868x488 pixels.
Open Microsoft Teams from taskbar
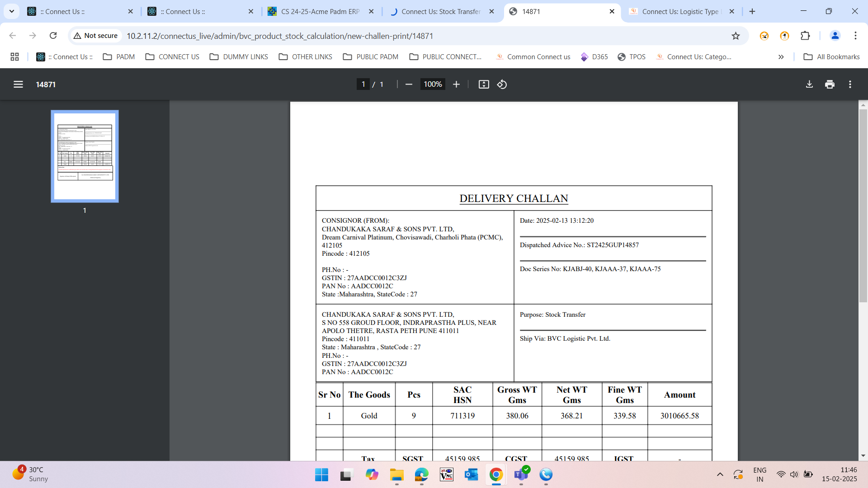tap(521, 474)
